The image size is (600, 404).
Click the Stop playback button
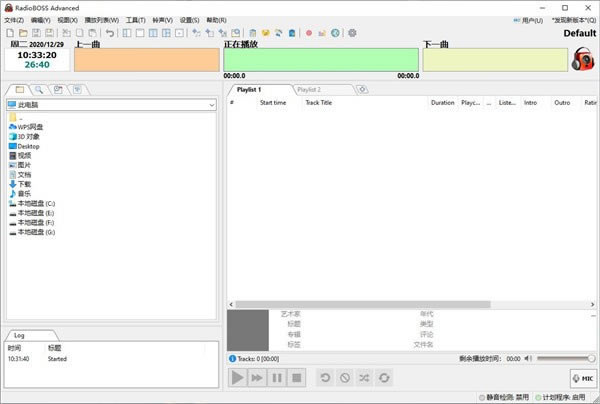[296, 377]
